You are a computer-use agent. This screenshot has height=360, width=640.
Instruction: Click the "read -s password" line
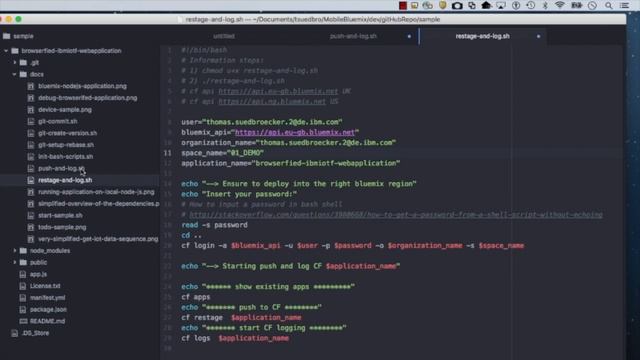click(214, 225)
